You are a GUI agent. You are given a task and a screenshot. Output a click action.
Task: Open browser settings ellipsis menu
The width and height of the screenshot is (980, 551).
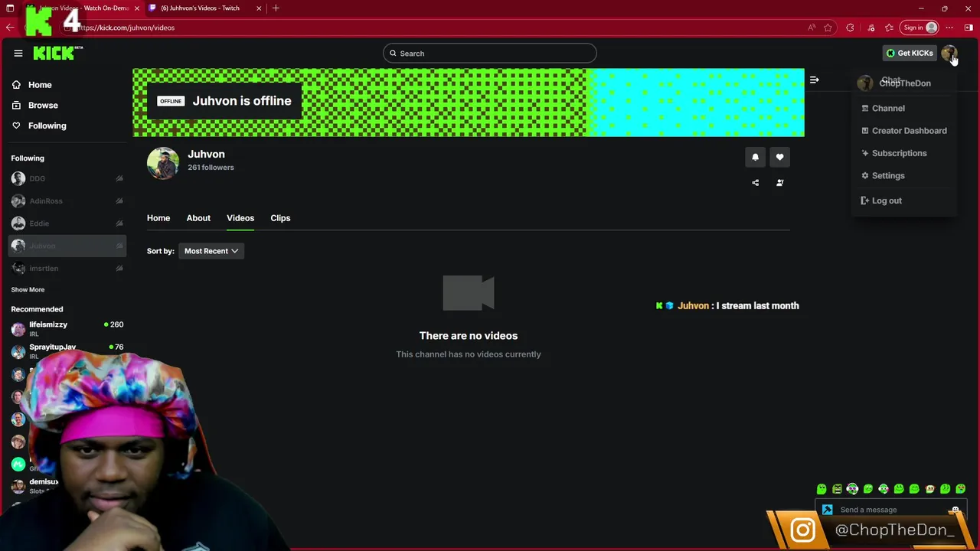click(x=949, y=28)
